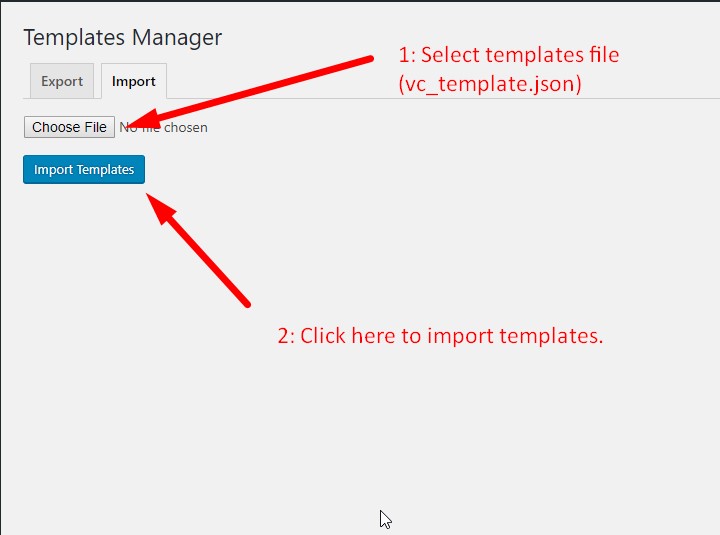720x535 pixels.
Task: Click the blue Import Templates button
Action: [84, 169]
